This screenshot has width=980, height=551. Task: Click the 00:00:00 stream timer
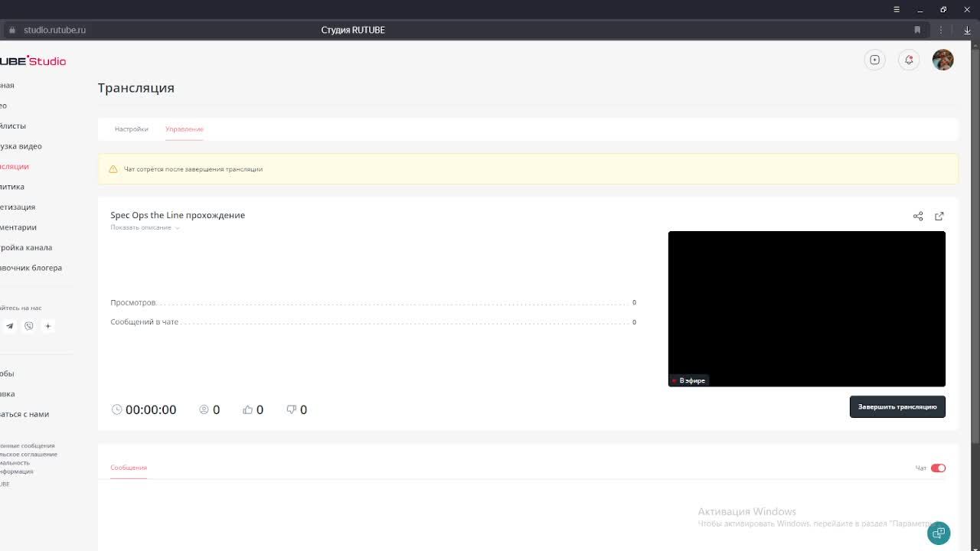[151, 409]
